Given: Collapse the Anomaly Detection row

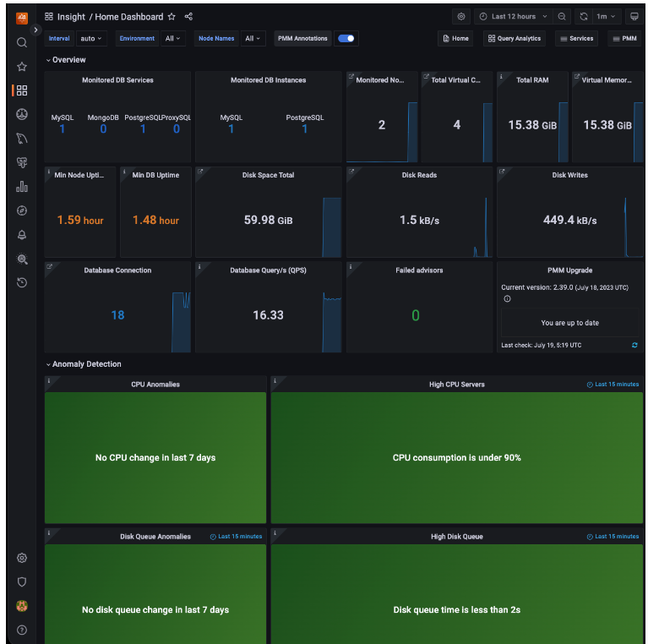Looking at the screenshot, I should coord(84,364).
